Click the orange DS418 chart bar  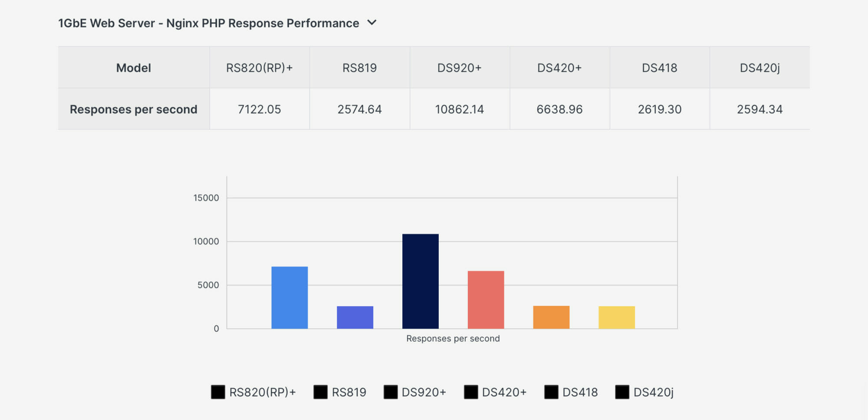pyautogui.click(x=551, y=317)
